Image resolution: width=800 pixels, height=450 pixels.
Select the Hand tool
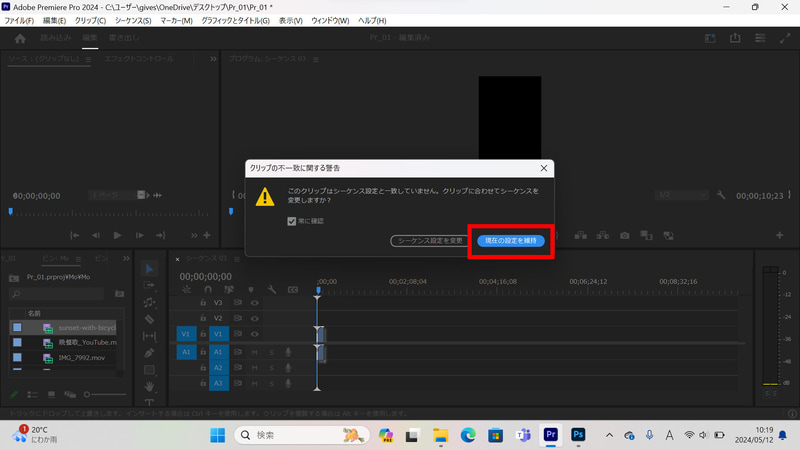pos(149,386)
